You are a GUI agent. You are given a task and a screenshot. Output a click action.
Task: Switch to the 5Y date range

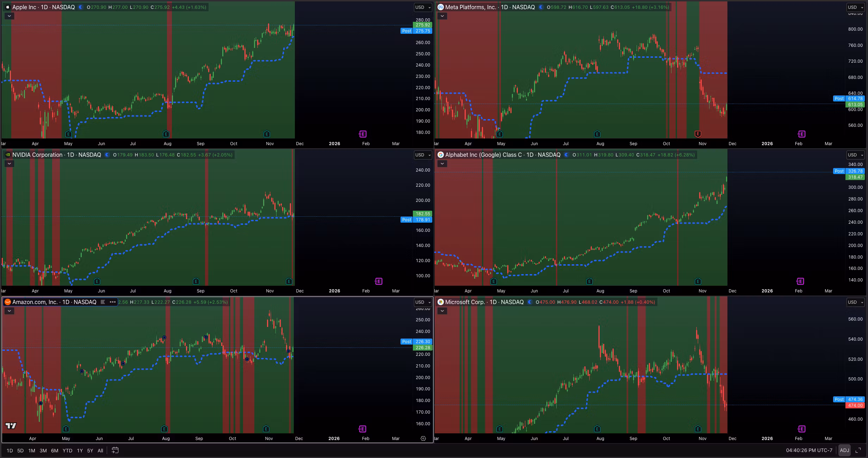coord(90,450)
